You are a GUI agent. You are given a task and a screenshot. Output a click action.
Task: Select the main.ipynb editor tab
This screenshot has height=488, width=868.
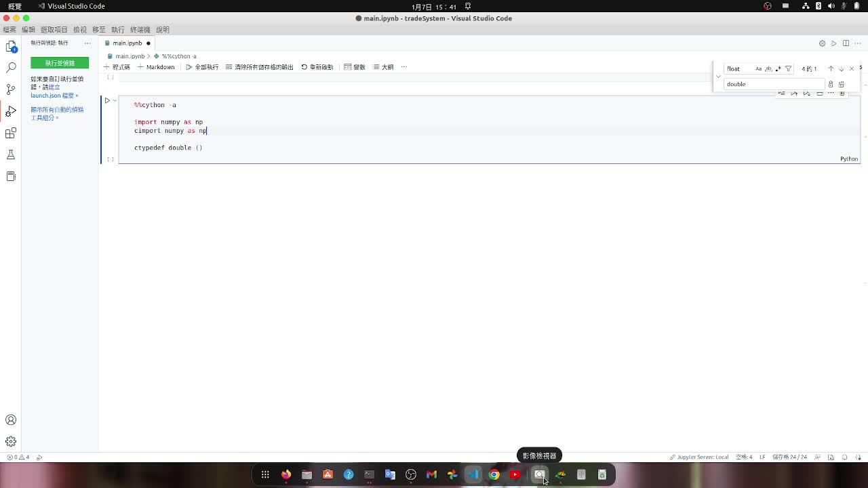point(127,43)
